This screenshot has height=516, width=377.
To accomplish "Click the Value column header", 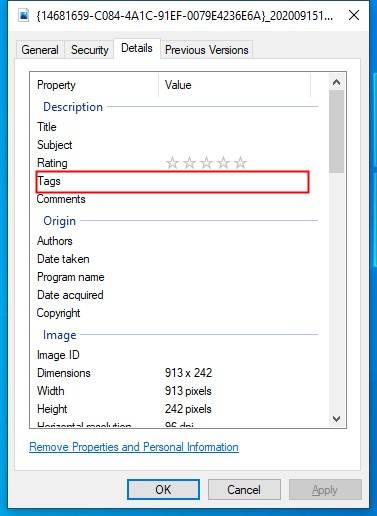I will pyautogui.click(x=235, y=85).
